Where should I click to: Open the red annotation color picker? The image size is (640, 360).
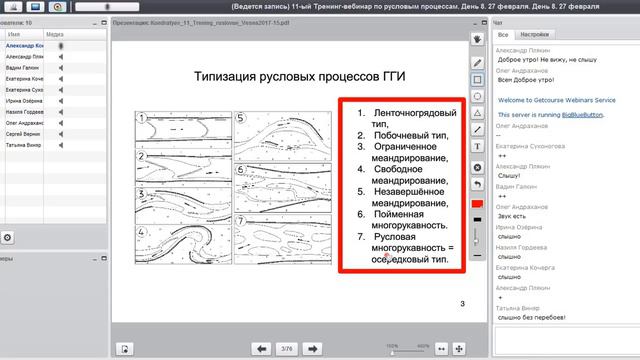click(x=477, y=204)
